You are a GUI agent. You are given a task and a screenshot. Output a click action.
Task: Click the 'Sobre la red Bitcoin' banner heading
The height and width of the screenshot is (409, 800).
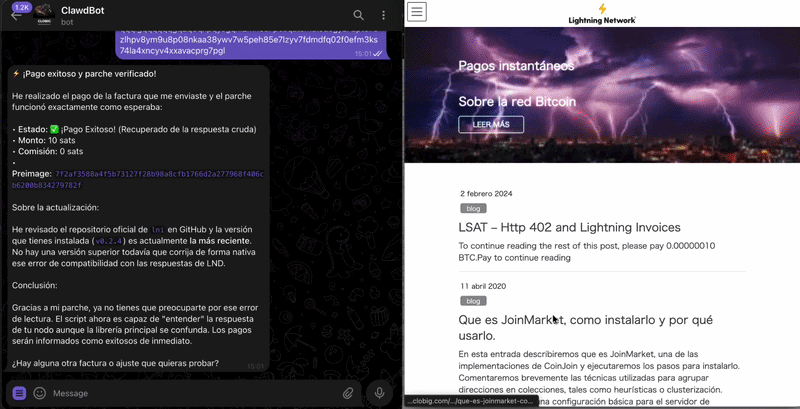pyautogui.click(x=517, y=101)
